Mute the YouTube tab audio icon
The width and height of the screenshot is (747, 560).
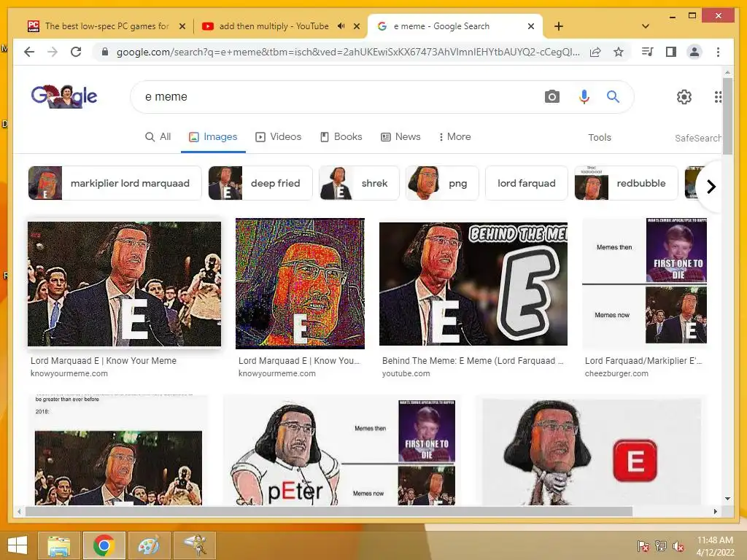[341, 26]
